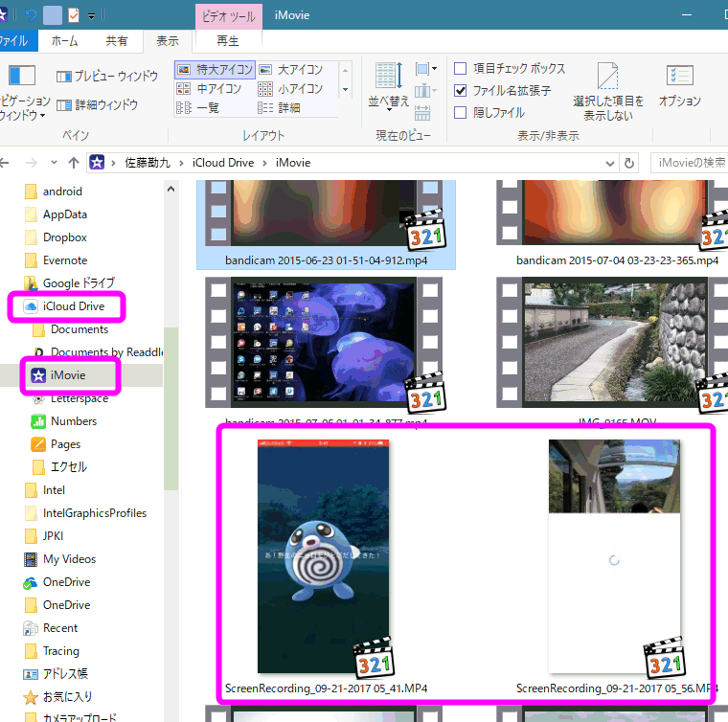Enable 項目チェック ボックス checkbox
The height and width of the screenshot is (722, 728).
coord(461,69)
